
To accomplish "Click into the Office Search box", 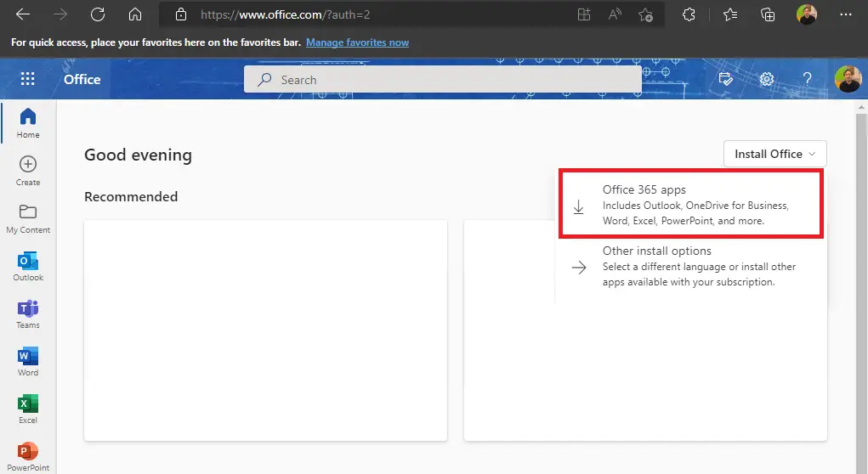I will 443,80.
